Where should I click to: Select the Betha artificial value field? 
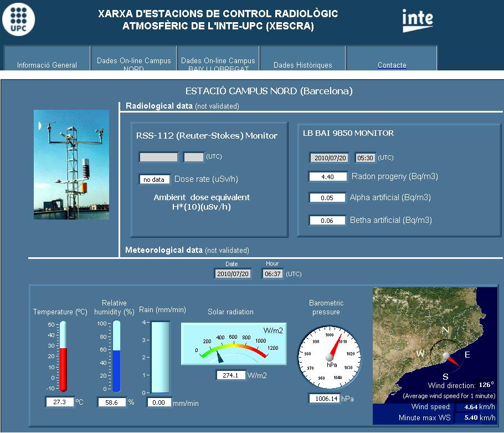pyautogui.click(x=327, y=221)
